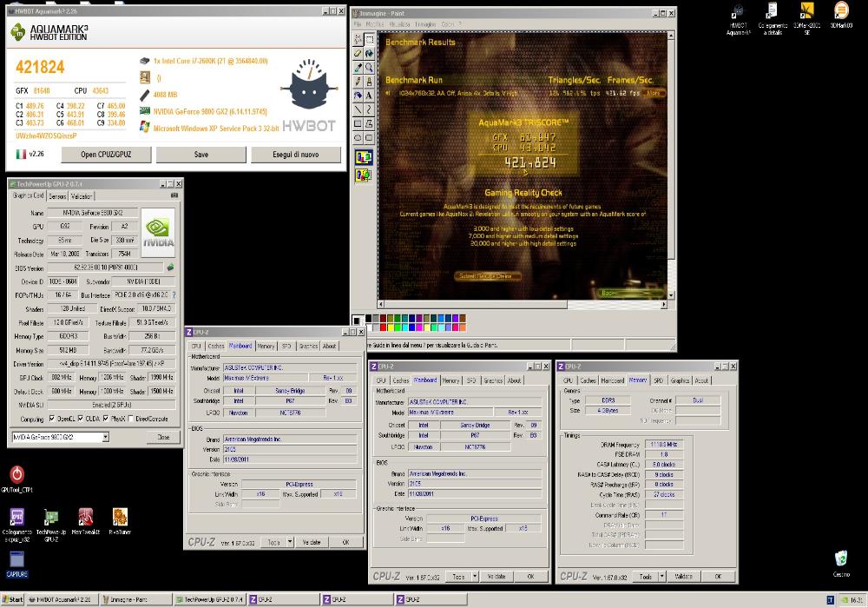Select the Cestino recycle bin icon
The width and height of the screenshot is (868, 608).
(x=841, y=563)
